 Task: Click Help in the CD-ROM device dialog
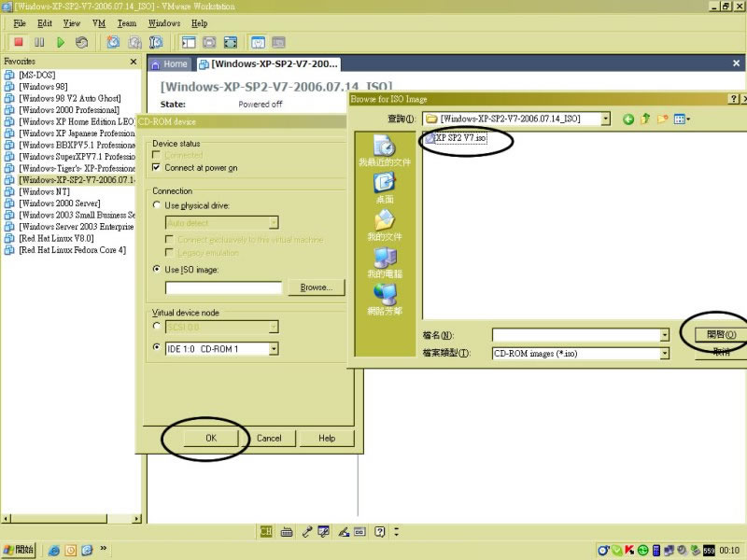click(327, 438)
